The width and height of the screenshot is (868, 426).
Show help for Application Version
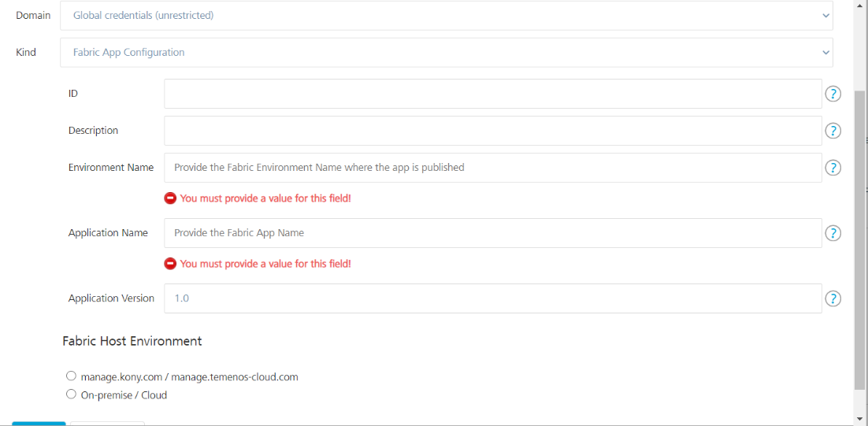[x=833, y=298]
